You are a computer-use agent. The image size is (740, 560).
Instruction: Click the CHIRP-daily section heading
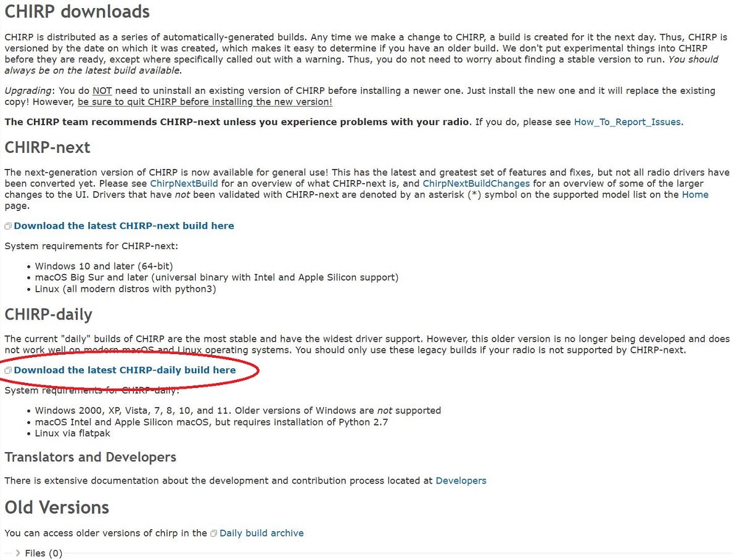point(48,315)
